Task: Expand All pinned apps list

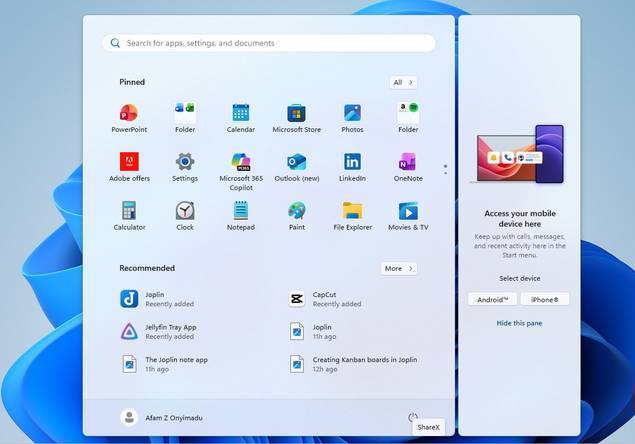Action: pyautogui.click(x=403, y=82)
